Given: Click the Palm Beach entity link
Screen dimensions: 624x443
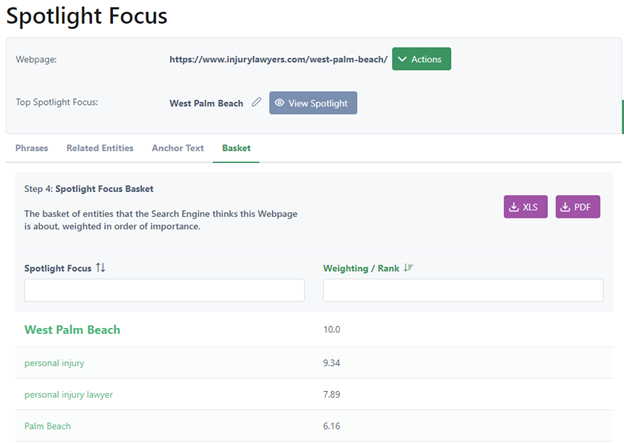Looking at the screenshot, I should pyautogui.click(x=48, y=426).
